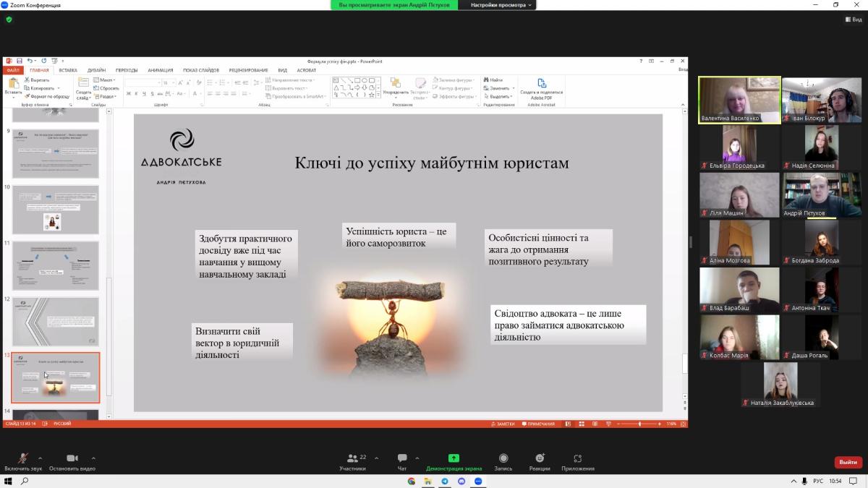Open Chrome from the Windows taskbar
868x488 pixels.
(x=411, y=481)
